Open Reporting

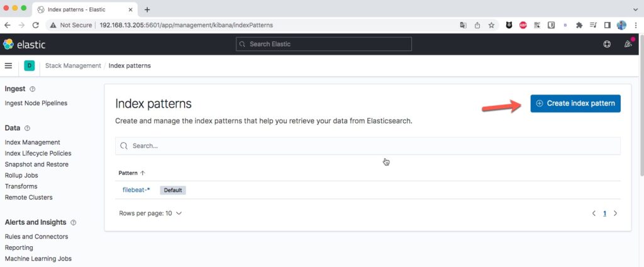(19, 247)
